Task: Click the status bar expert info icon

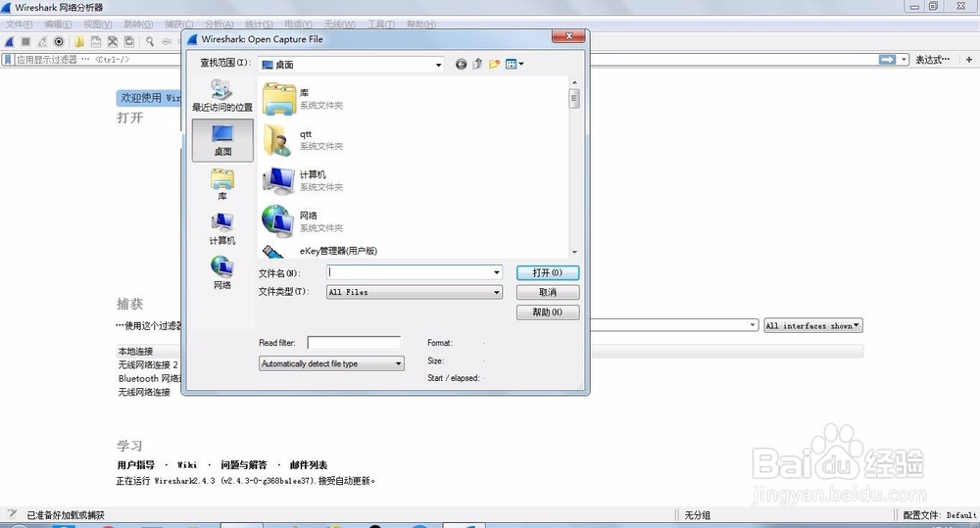Action: [11, 514]
